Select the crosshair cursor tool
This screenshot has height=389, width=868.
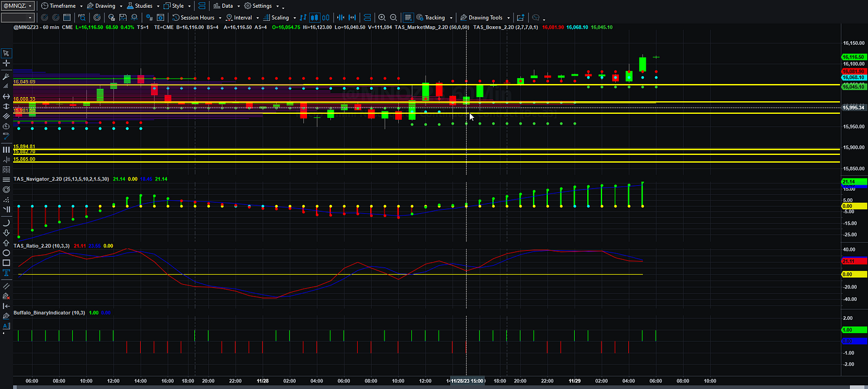point(6,63)
